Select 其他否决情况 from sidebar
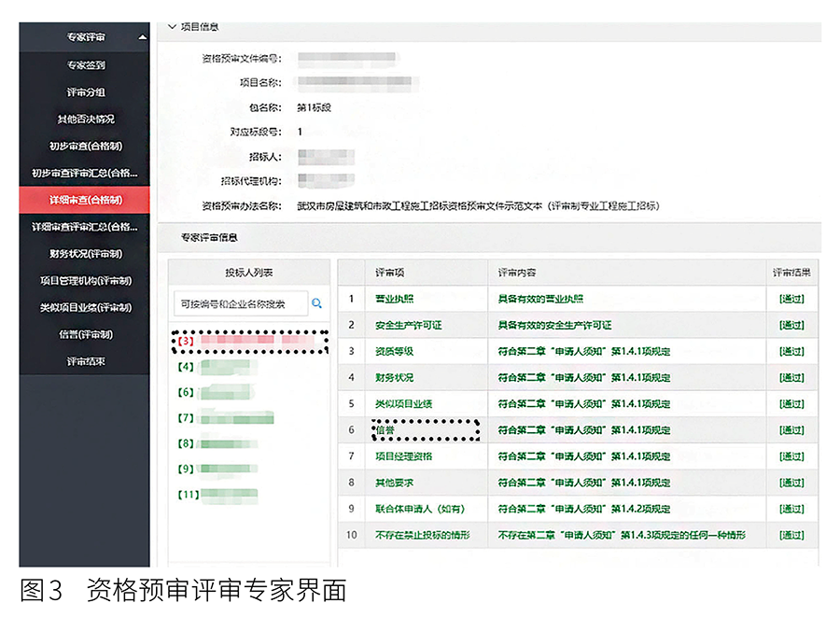The image size is (840, 617). pyautogui.click(x=84, y=119)
